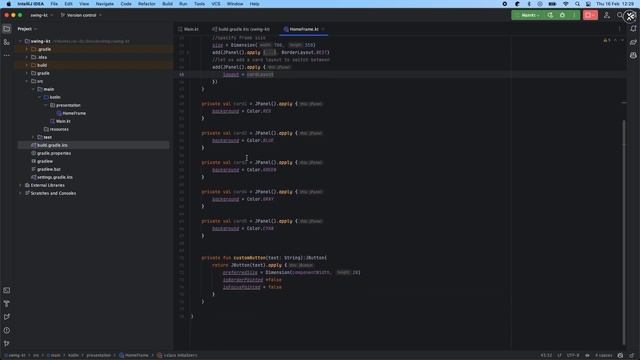Open the Terminal tool window
Viewport: 640px width, 360px height.
click(x=7, y=291)
